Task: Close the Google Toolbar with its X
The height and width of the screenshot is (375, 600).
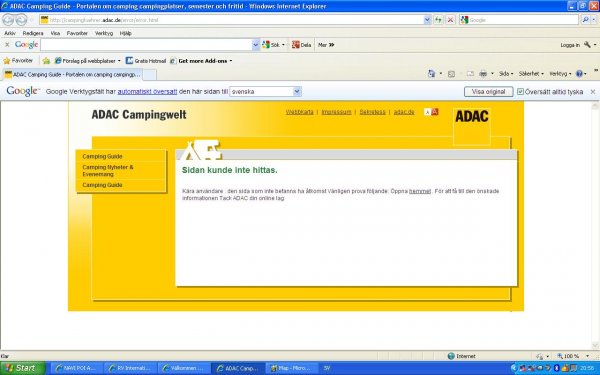Action: click(x=7, y=45)
